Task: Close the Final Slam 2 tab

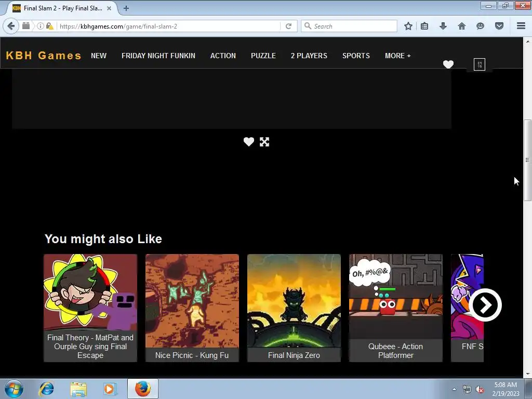Action: tap(109, 8)
